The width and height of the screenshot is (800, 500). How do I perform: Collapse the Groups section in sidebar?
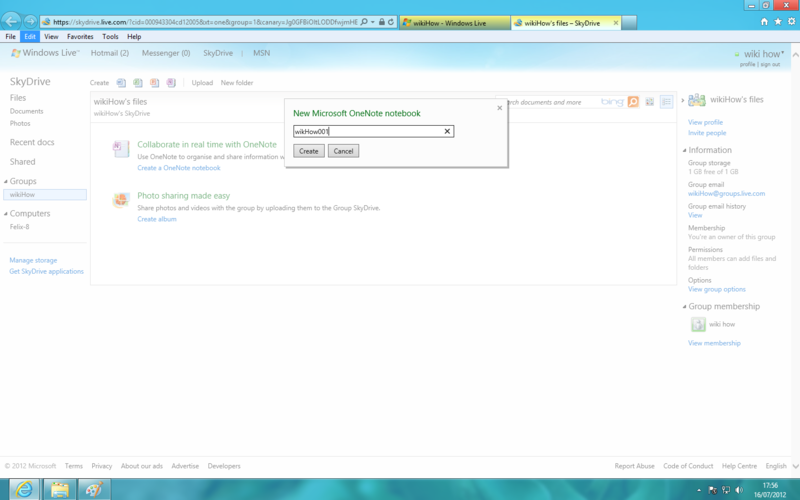click(6, 182)
